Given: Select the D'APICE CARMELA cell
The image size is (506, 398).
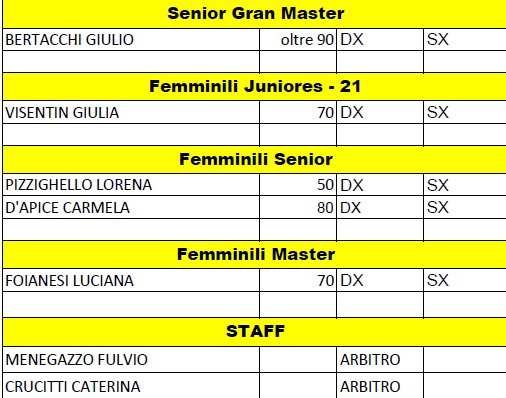Looking at the screenshot, I should [x=131, y=207].
